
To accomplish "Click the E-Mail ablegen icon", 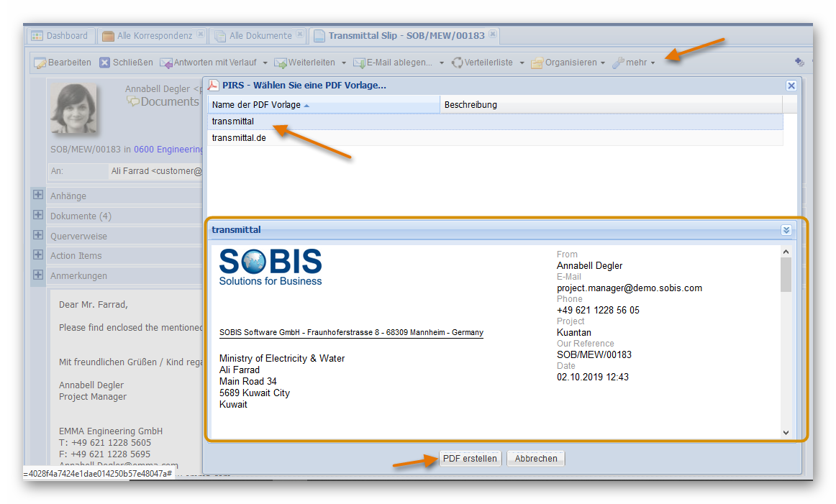I will click(x=359, y=63).
